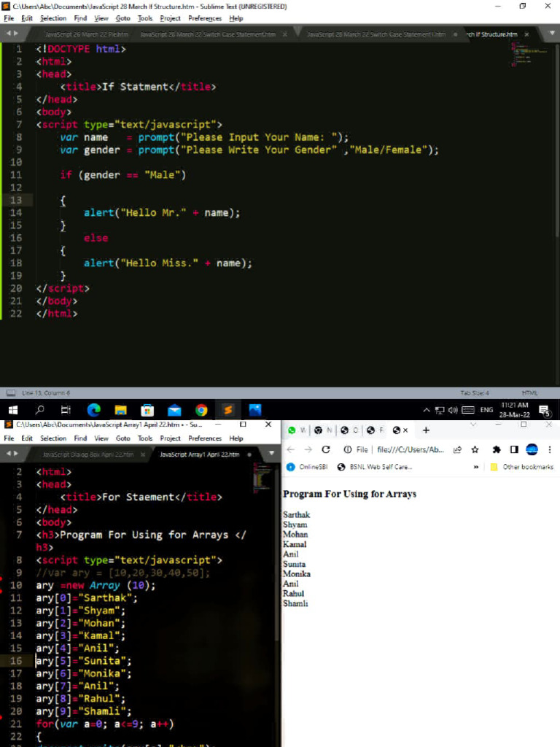The height and width of the screenshot is (747, 560).
Task: Switch to JavaScript Dialog Box April 22.htm tab
Action: click(88, 454)
